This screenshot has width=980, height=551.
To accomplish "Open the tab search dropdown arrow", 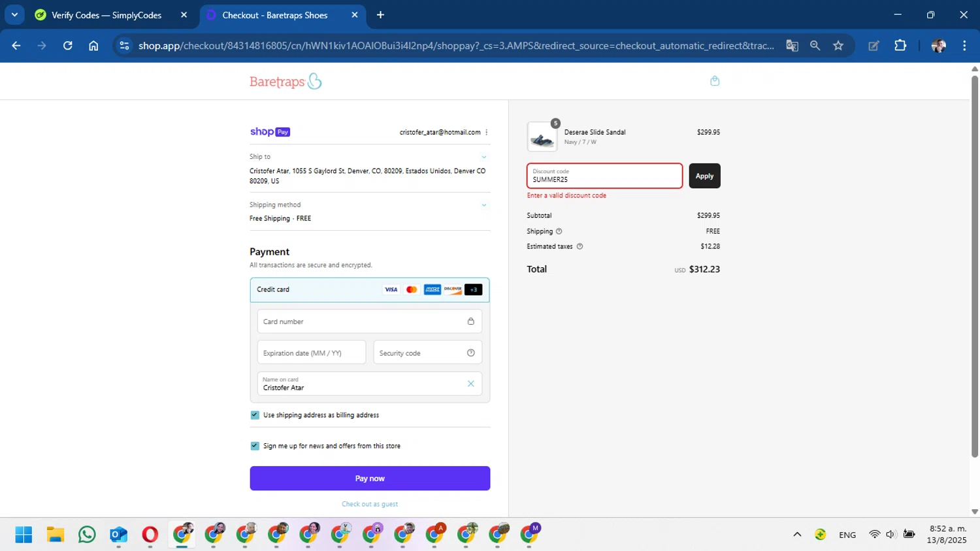I will tap(14, 14).
